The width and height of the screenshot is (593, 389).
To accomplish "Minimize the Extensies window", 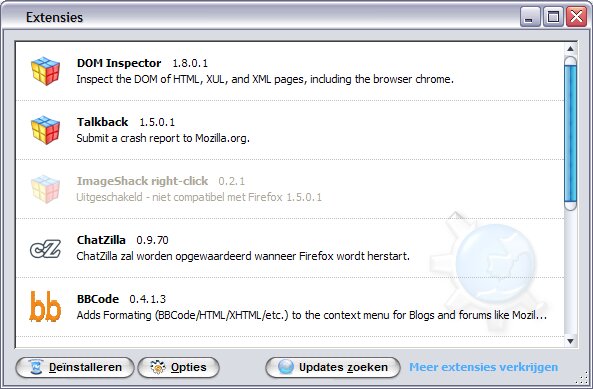I will [530, 17].
